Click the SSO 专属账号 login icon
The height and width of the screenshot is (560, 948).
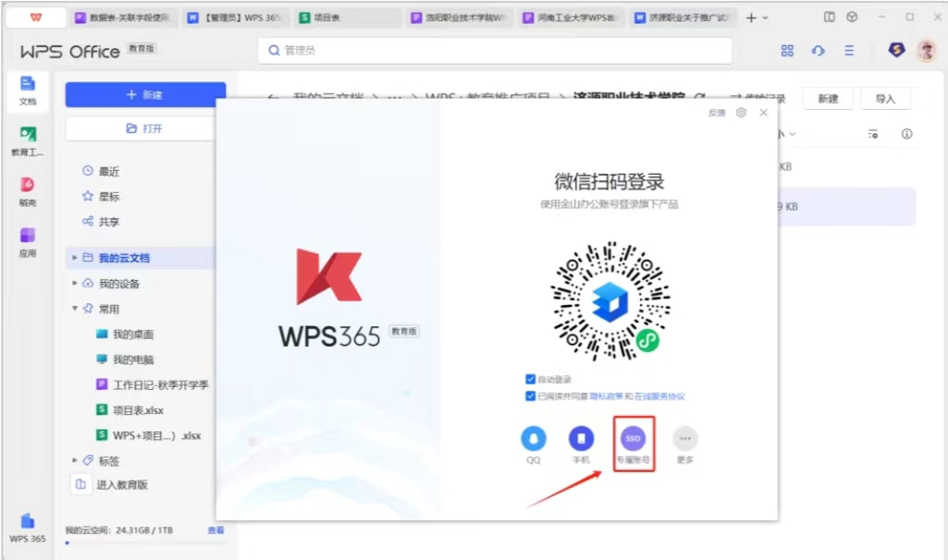coord(633,439)
